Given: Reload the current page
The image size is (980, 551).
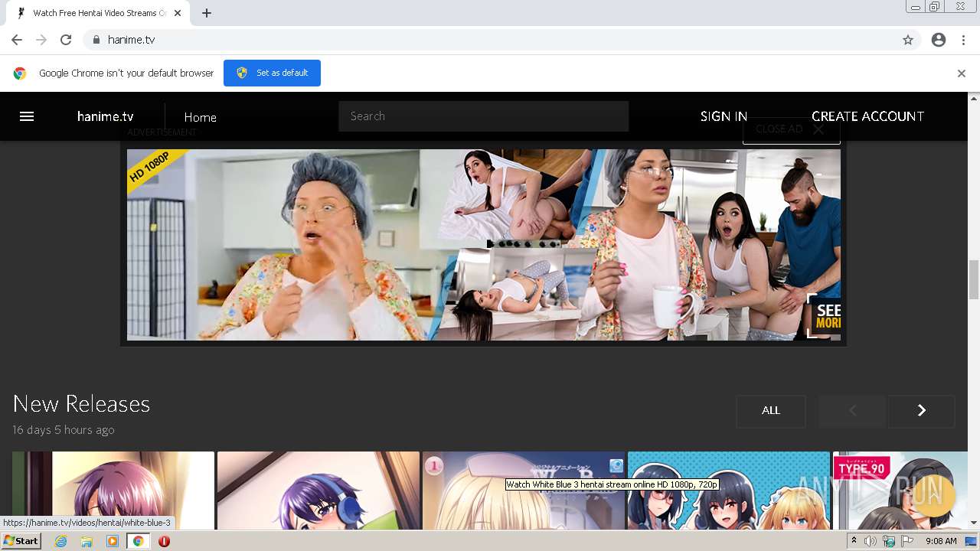Looking at the screenshot, I should (66, 40).
